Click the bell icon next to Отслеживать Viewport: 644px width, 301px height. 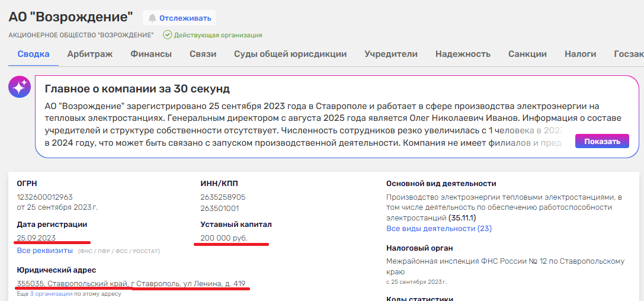[x=152, y=18]
